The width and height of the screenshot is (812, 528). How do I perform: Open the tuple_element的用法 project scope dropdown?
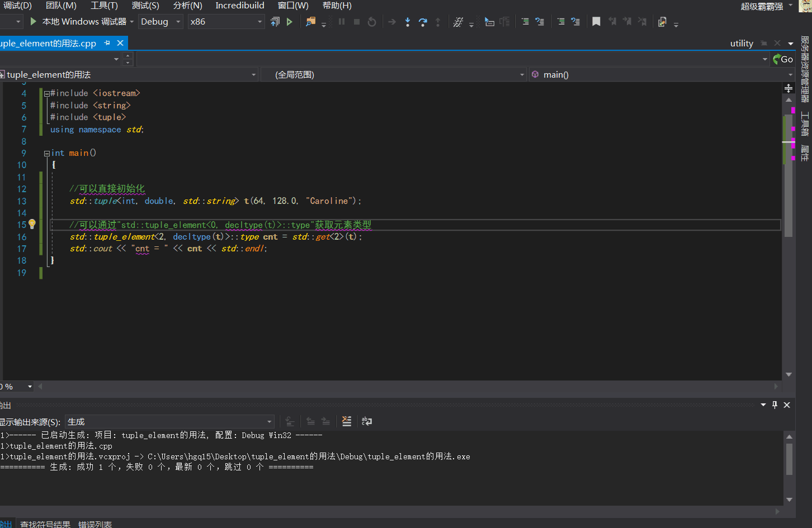pyautogui.click(x=129, y=74)
